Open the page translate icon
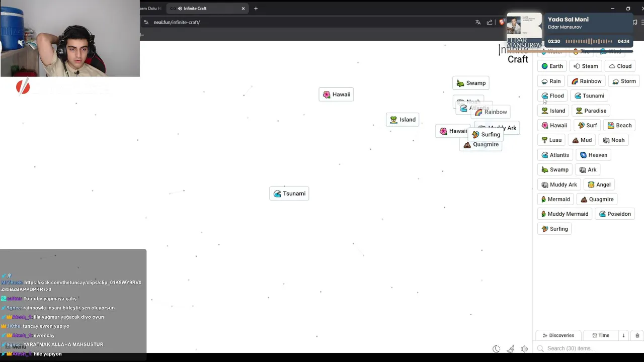The width and height of the screenshot is (644, 362). click(478, 22)
